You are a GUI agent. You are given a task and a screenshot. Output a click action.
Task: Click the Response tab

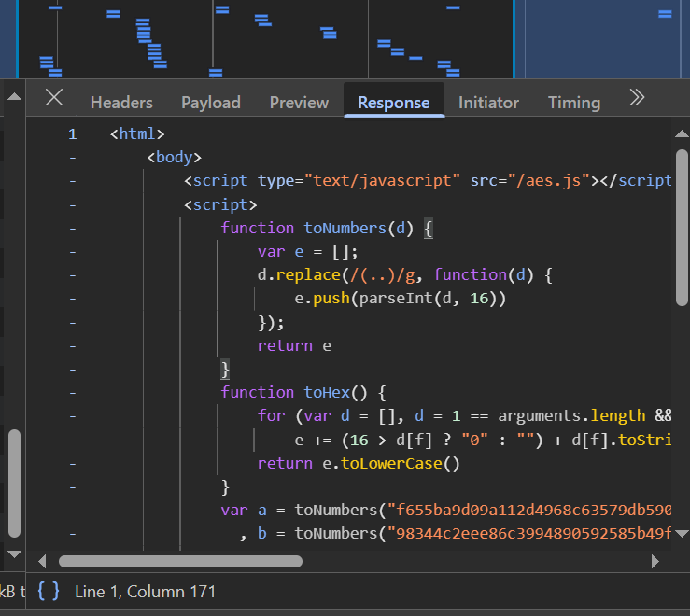(394, 103)
